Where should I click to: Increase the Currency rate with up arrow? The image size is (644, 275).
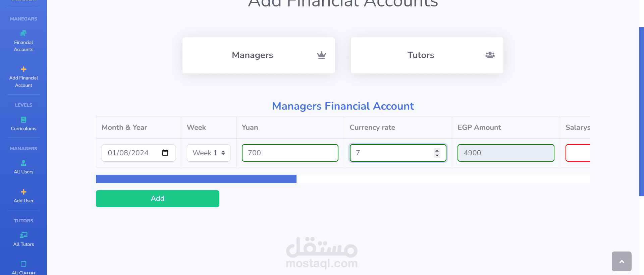click(x=437, y=151)
